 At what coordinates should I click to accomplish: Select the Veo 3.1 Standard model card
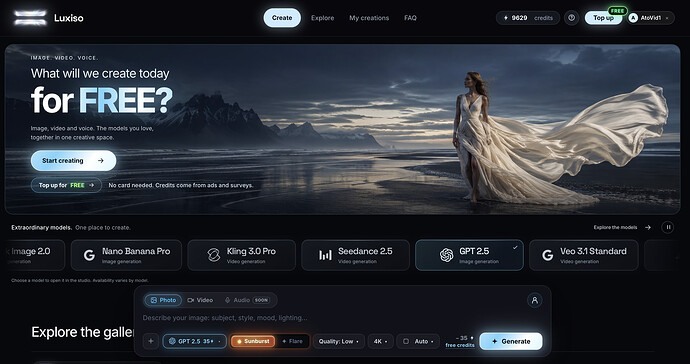pyautogui.click(x=584, y=255)
